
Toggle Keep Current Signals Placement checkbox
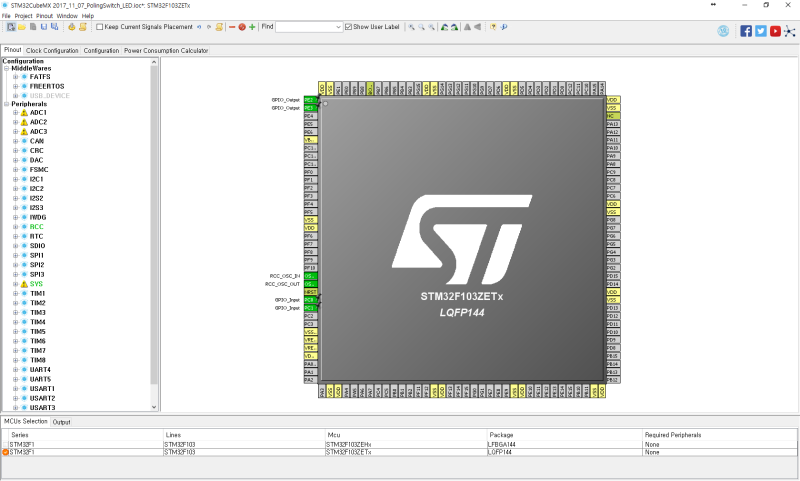99,27
